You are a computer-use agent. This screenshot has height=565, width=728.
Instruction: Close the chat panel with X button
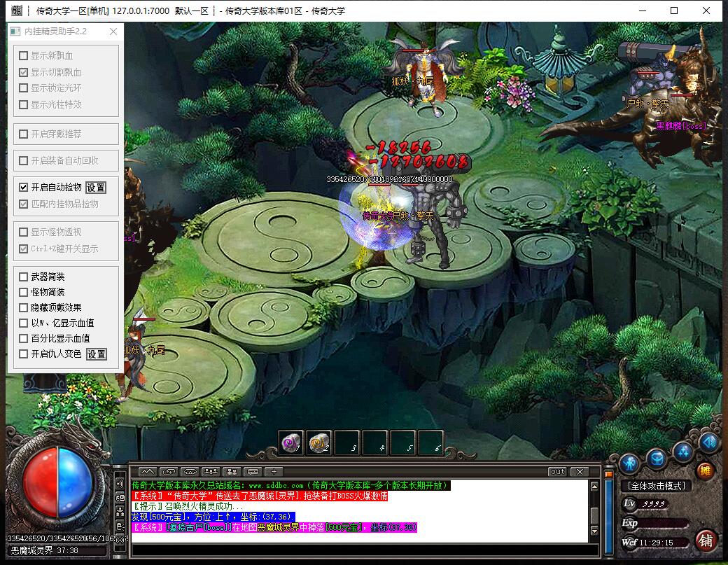580,472
